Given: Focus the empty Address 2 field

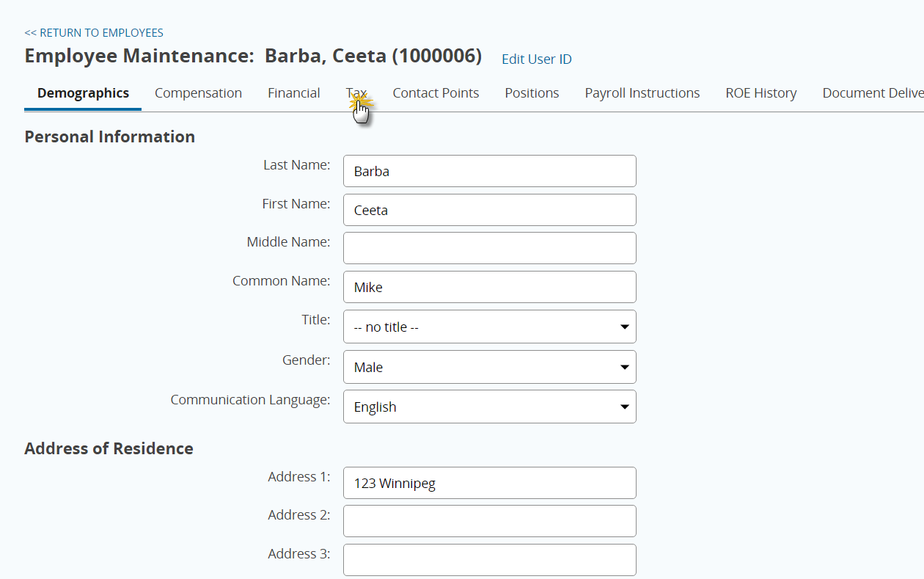Looking at the screenshot, I should [489, 521].
